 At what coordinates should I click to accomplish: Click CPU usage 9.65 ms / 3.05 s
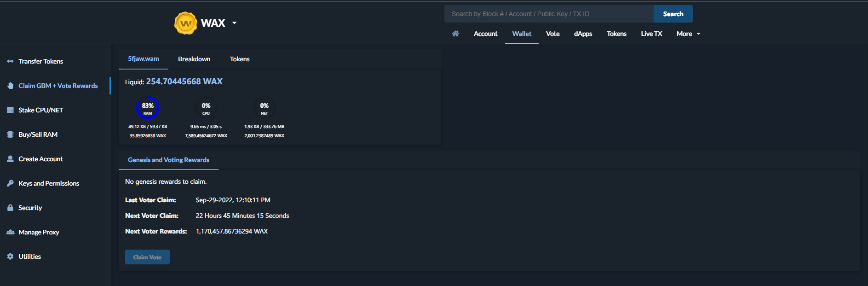[206, 127]
